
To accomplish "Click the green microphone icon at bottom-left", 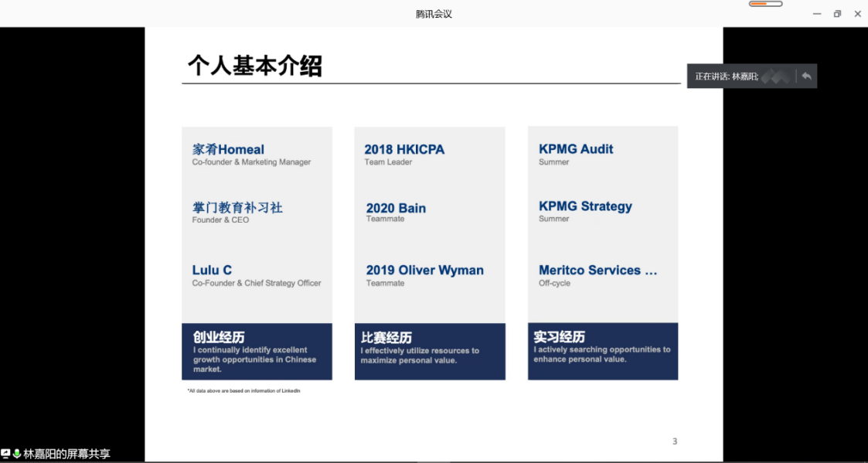I will (x=17, y=454).
